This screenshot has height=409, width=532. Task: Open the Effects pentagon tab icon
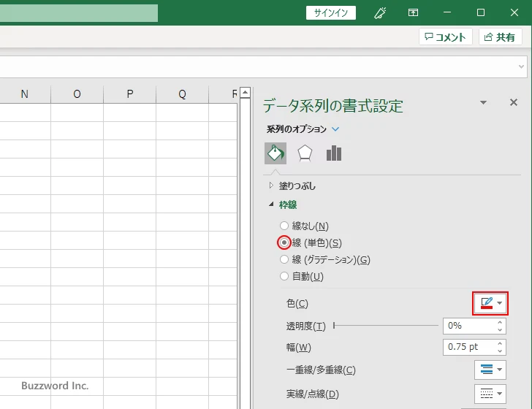[305, 153]
